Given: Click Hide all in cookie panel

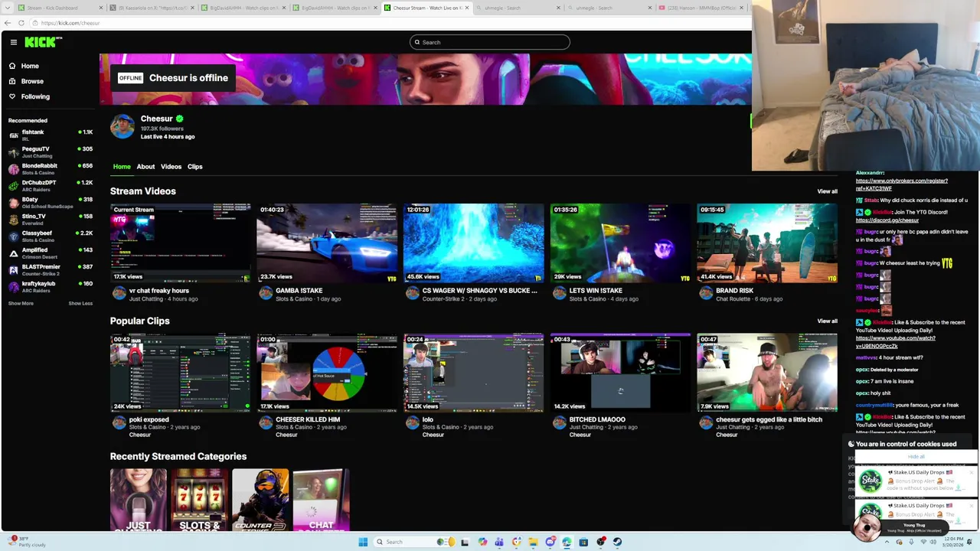Looking at the screenshot, I should (916, 456).
